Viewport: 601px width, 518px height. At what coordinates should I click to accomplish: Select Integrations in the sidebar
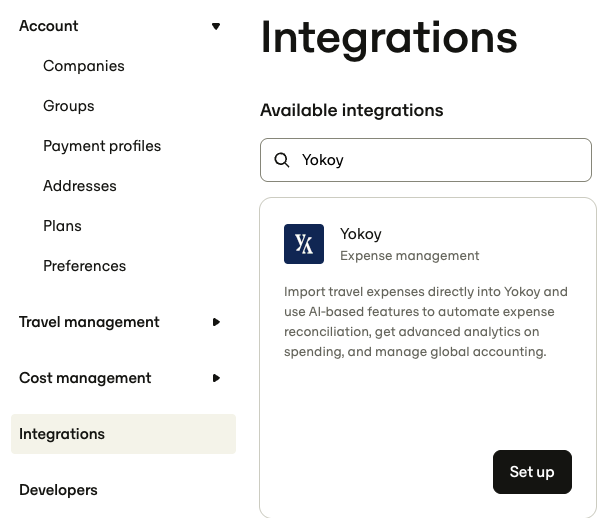123,434
